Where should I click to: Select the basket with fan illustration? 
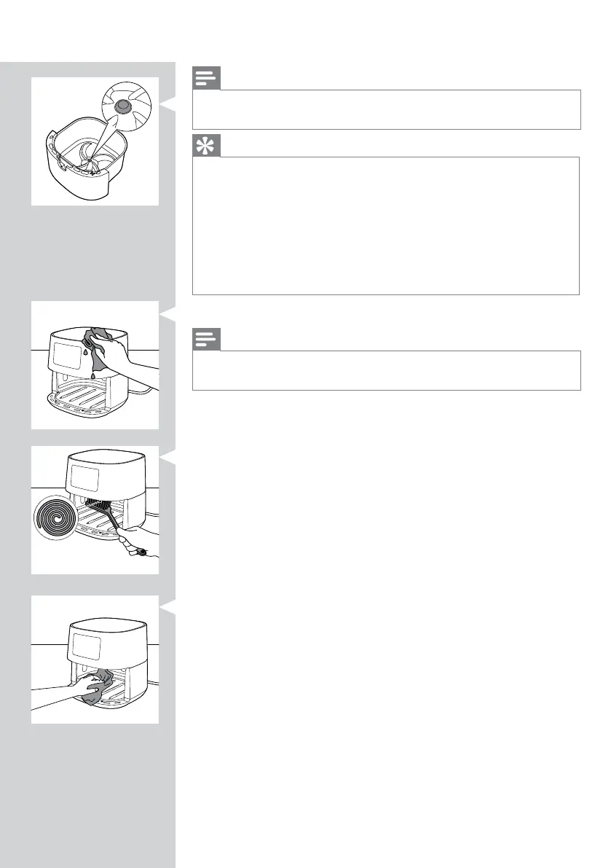coord(95,141)
